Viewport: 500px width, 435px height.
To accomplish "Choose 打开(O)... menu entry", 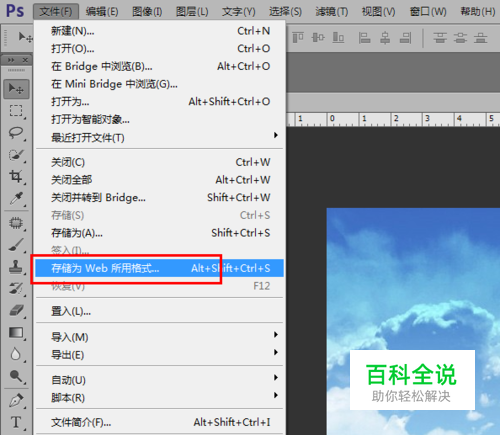I will point(160,49).
